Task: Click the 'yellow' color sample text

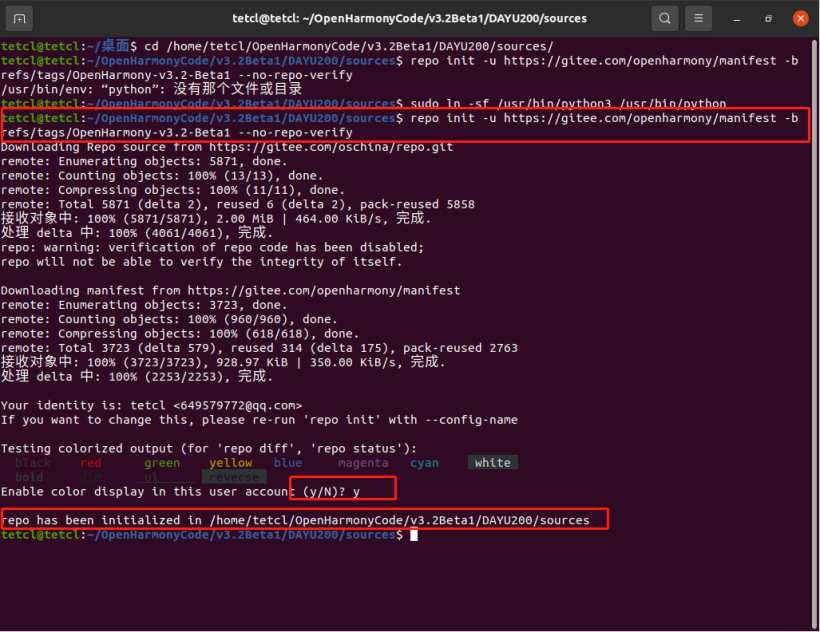Action: click(x=230, y=463)
